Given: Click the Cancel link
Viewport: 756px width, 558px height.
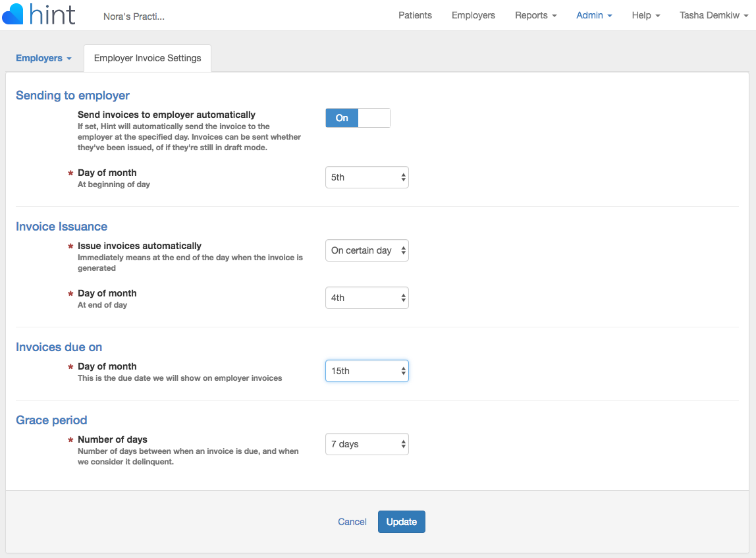Looking at the screenshot, I should [352, 522].
